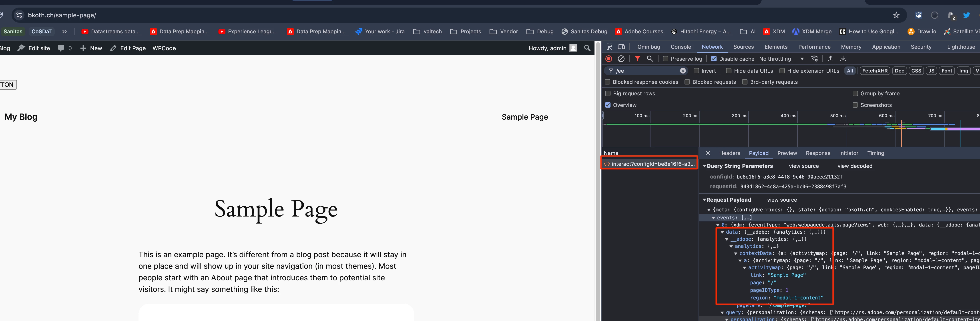Open network conditions Wi-Fi settings icon

pos(814,58)
